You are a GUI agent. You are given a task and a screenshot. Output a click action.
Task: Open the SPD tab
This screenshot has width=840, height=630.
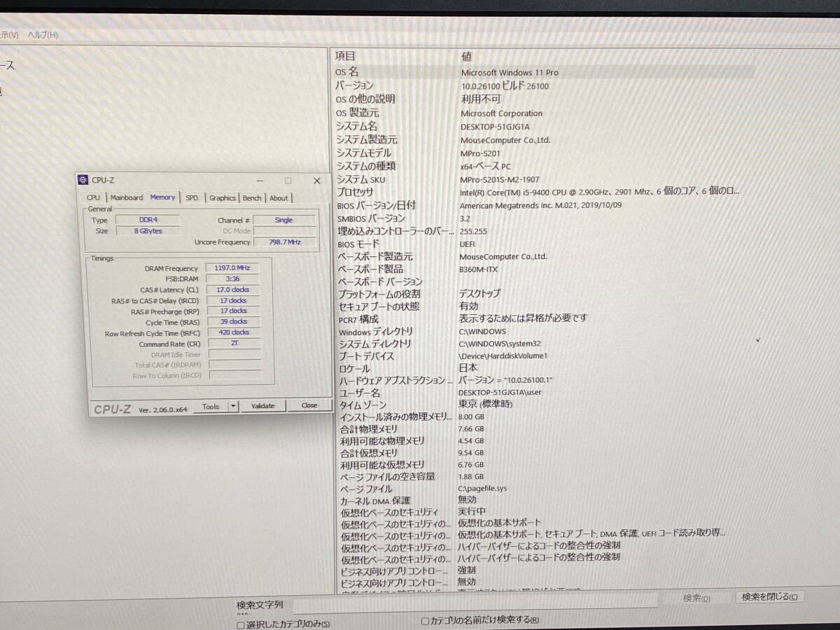(x=192, y=198)
